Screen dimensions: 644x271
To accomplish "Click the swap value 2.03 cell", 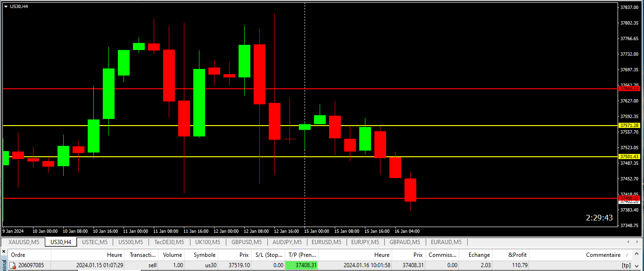I will 485,265.
